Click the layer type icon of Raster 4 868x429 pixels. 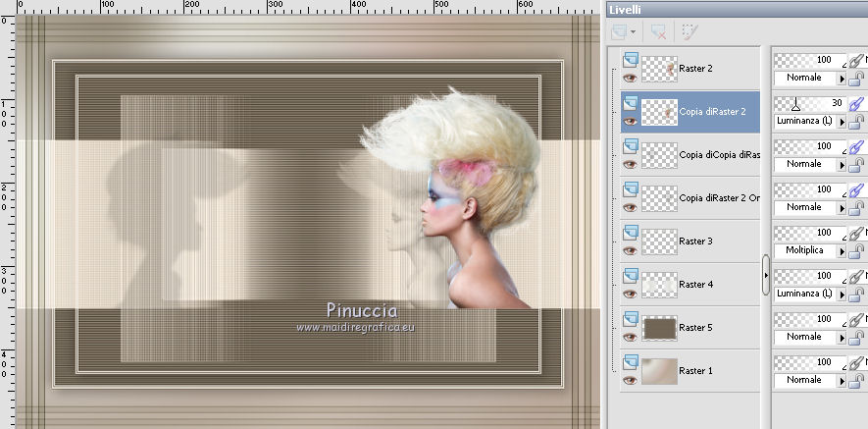click(x=630, y=276)
